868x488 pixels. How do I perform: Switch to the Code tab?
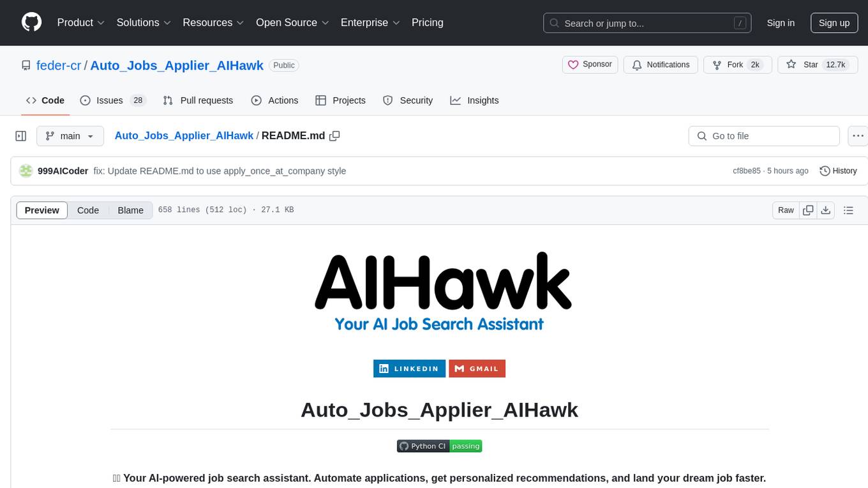[x=45, y=100]
